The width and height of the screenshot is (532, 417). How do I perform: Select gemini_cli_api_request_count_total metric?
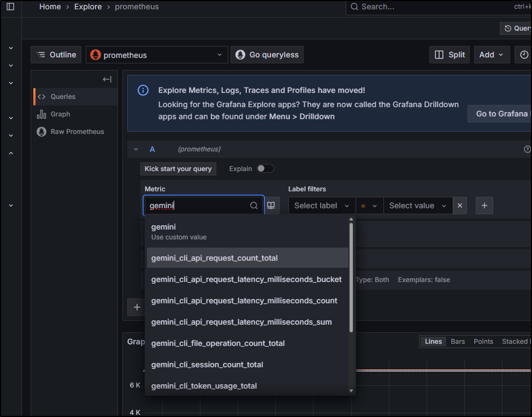pos(247,258)
